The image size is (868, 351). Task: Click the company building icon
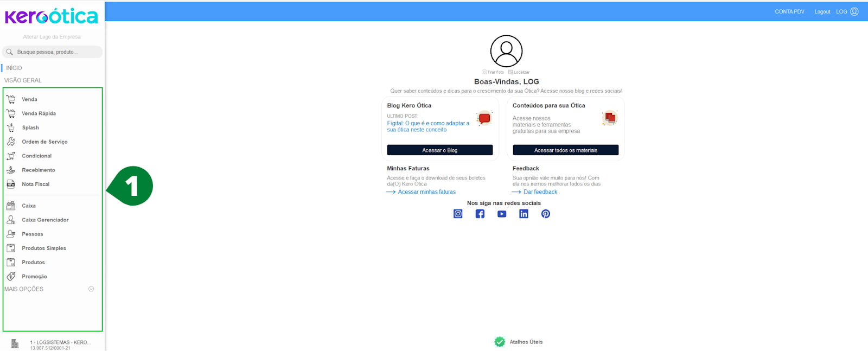(x=15, y=343)
